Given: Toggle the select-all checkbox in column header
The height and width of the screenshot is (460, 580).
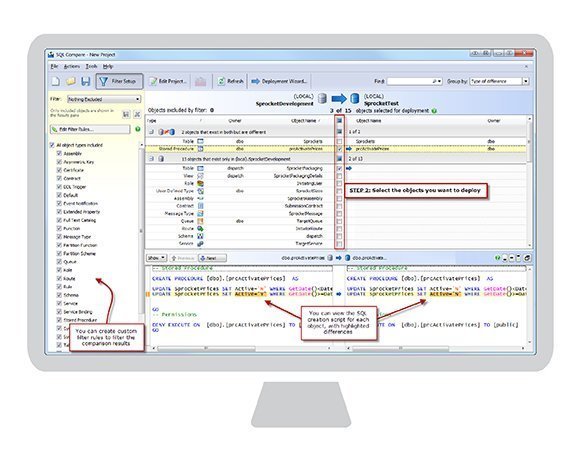Looking at the screenshot, I should [339, 121].
